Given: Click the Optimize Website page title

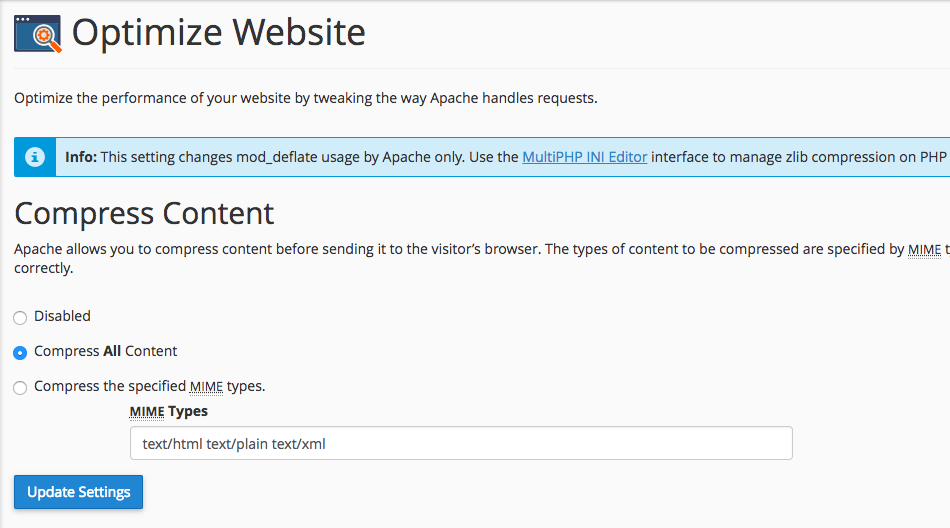Looking at the screenshot, I should click(219, 32).
